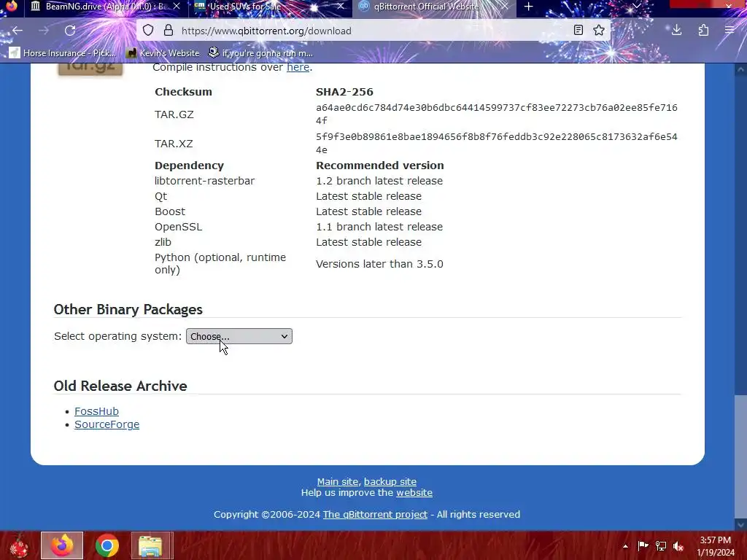Viewport: 747px width, 560px height.
Task: Open the extensions puzzle icon
Action: coord(704,31)
